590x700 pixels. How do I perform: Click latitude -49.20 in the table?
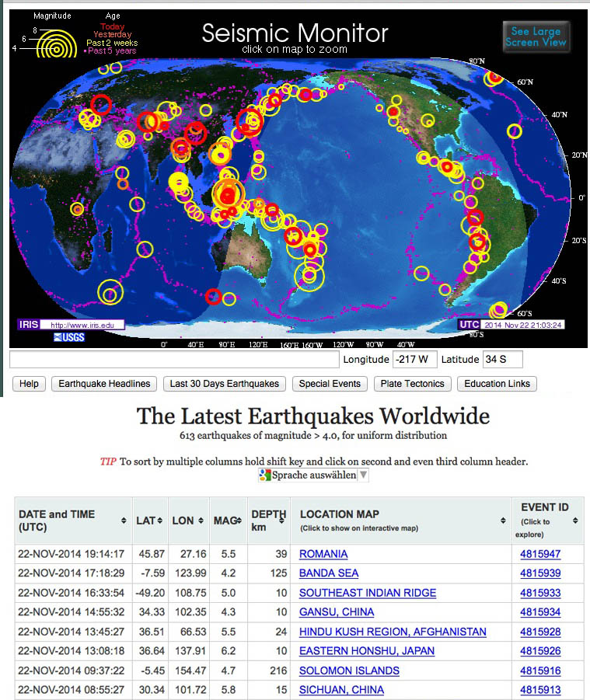click(150, 593)
